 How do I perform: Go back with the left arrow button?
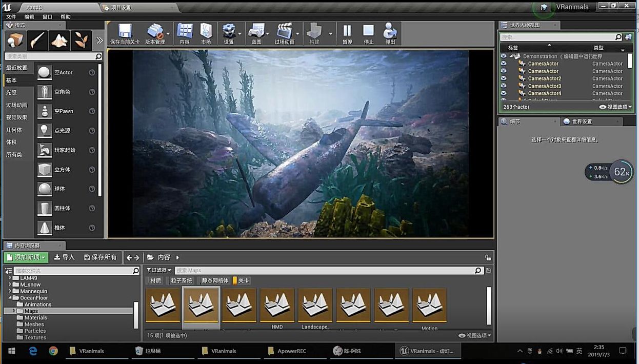tap(129, 257)
